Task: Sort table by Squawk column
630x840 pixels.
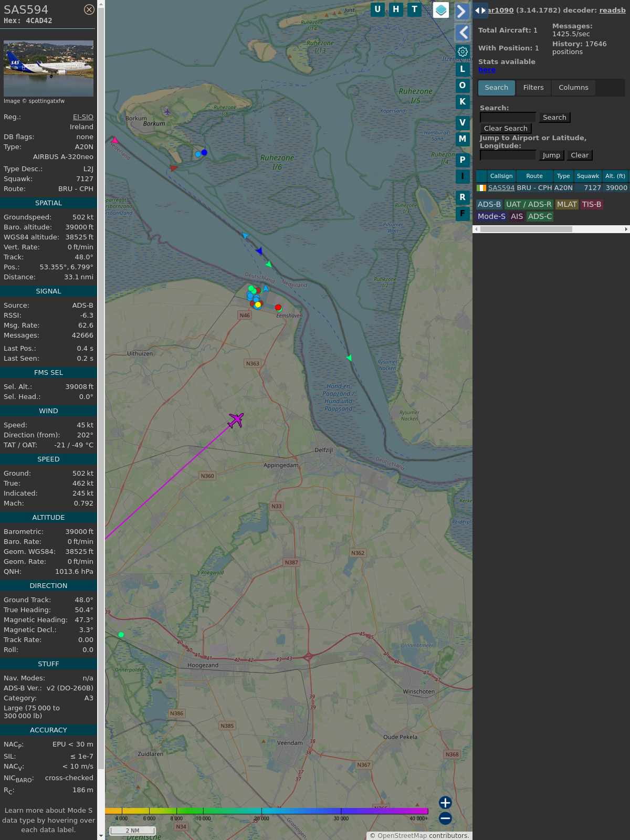Action: pyautogui.click(x=588, y=176)
